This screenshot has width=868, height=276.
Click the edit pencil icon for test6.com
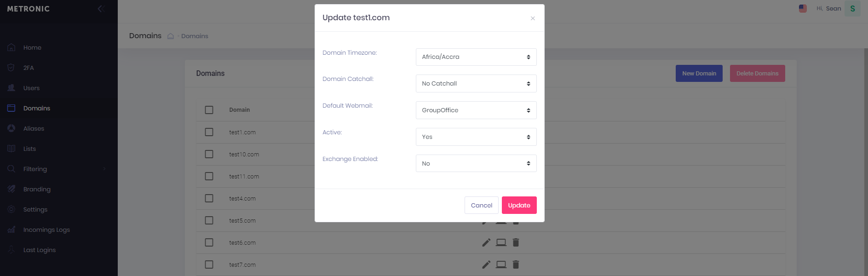(x=486, y=242)
